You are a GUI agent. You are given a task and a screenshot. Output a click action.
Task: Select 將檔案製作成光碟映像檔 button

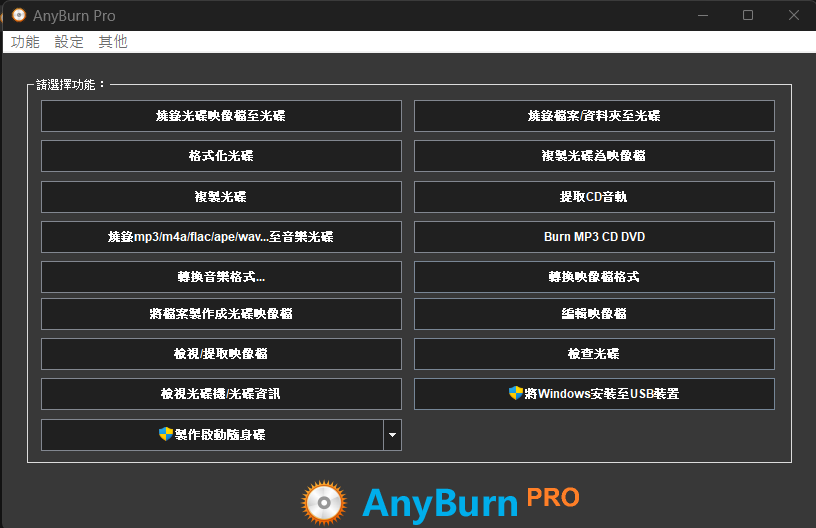click(221, 314)
